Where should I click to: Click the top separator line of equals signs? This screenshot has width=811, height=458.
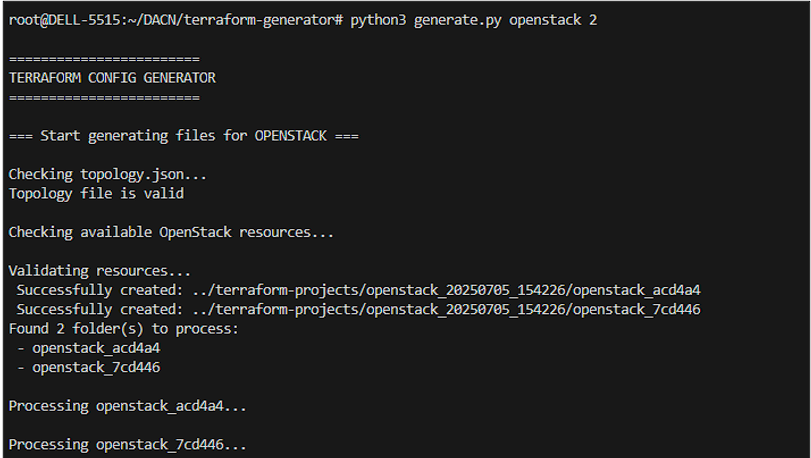pyautogui.click(x=104, y=59)
